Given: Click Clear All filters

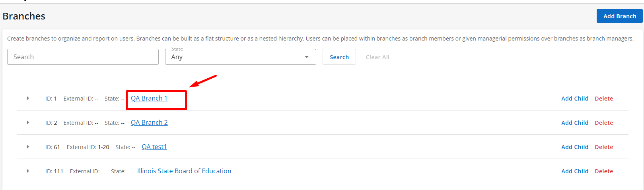Looking at the screenshot, I should [377, 57].
